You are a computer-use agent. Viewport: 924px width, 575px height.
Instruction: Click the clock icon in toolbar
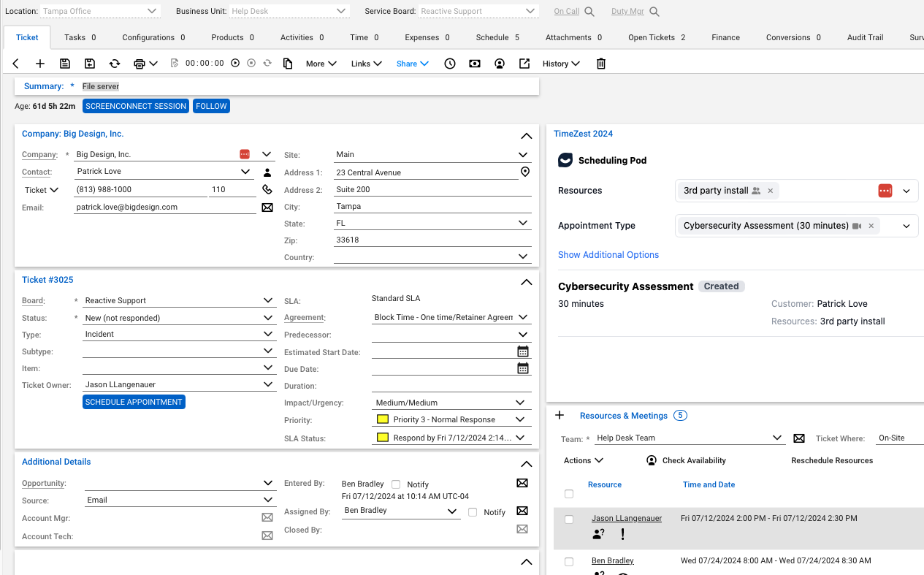(x=450, y=64)
